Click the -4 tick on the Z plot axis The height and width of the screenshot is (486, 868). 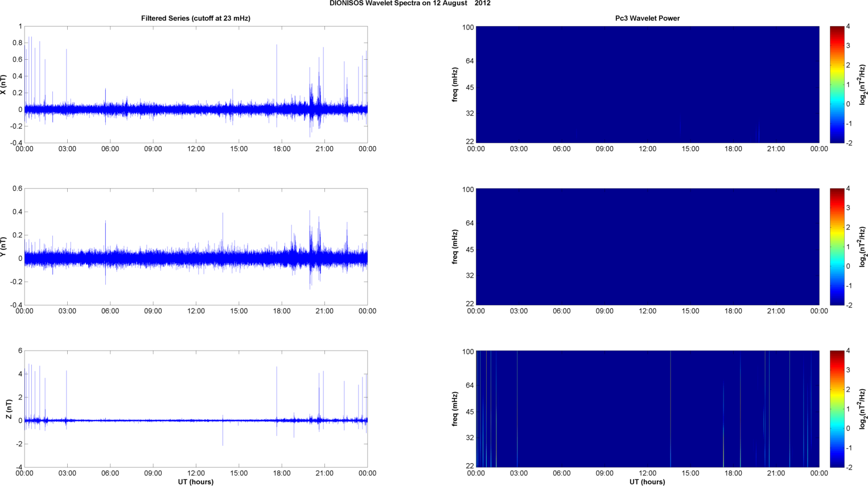(19, 468)
